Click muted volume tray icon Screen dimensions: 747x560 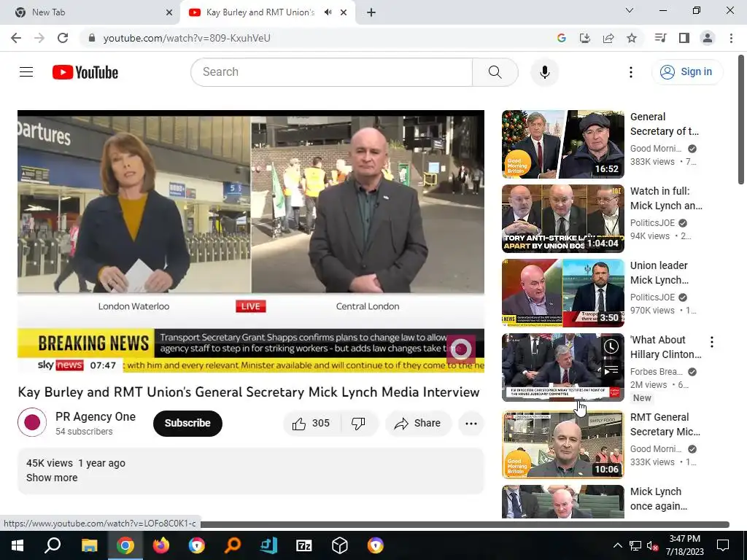pos(653,545)
